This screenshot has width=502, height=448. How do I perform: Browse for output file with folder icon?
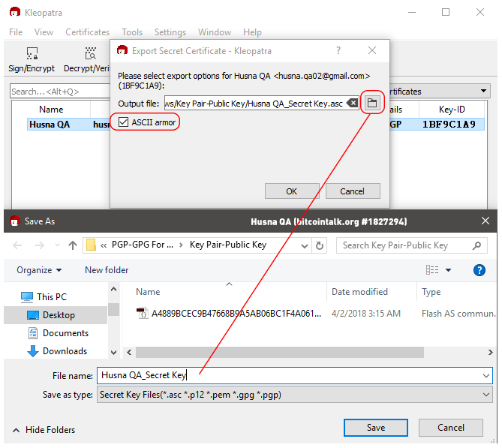click(372, 103)
